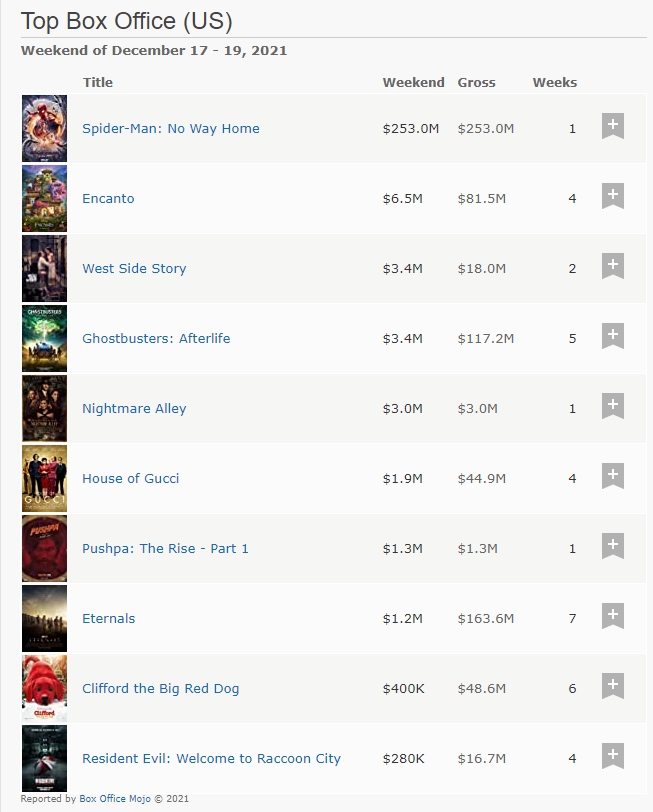Open the Box Office Mojo link

pos(115,799)
